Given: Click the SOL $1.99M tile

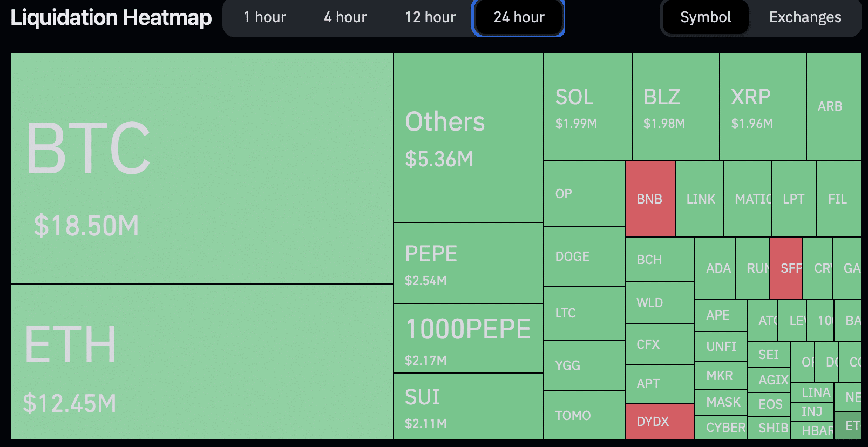Looking at the screenshot, I should pyautogui.click(x=587, y=107).
